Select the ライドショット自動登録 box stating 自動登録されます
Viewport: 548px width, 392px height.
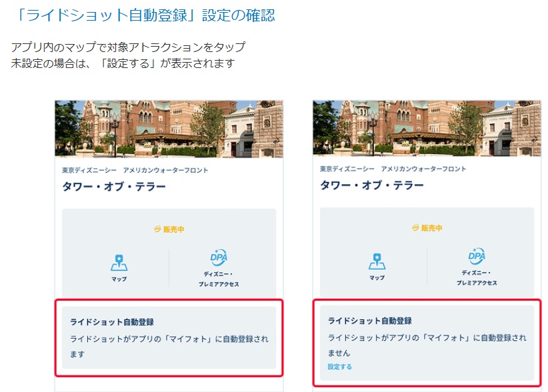[x=169, y=337]
